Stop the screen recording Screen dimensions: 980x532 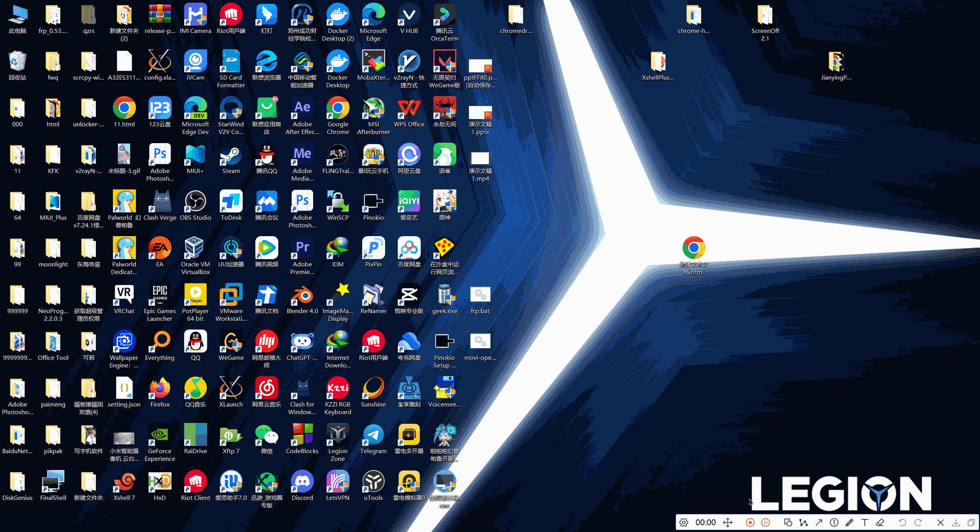pos(750,522)
